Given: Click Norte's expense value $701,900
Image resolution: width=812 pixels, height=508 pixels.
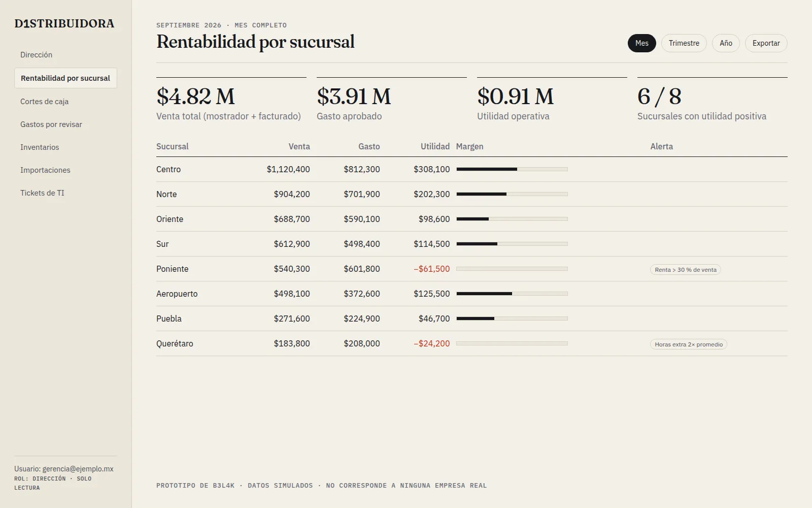Looking at the screenshot, I should coord(362,194).
